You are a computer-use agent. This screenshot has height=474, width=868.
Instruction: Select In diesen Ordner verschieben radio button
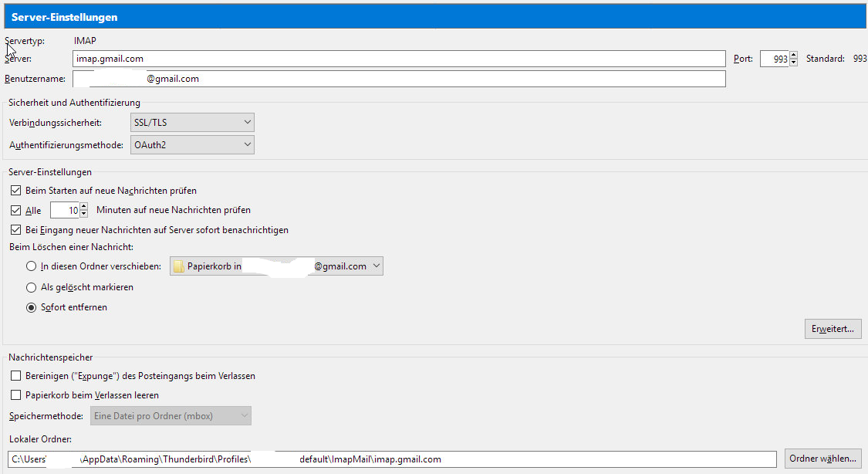32,266
